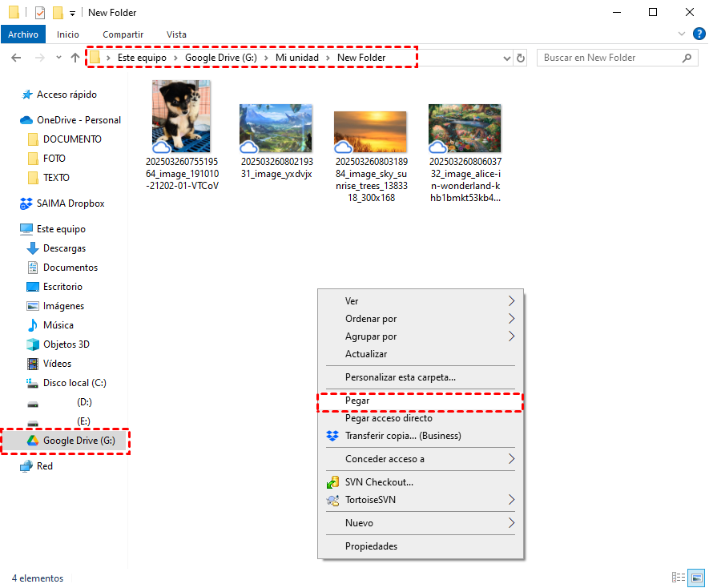This screenshot has height=588, width=709.
Task: Open Descargas in the navigation pane
Action: click(x=56, y=248)
